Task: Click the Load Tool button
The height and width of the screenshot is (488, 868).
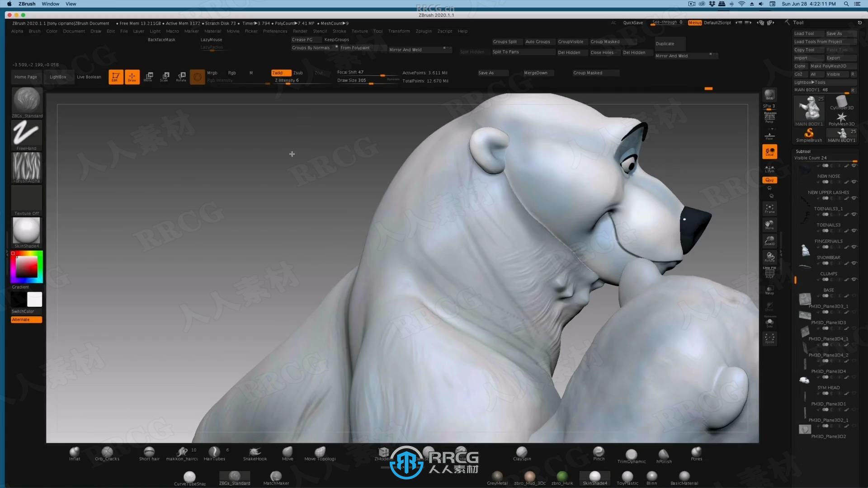Action: [x=809, y=33]
